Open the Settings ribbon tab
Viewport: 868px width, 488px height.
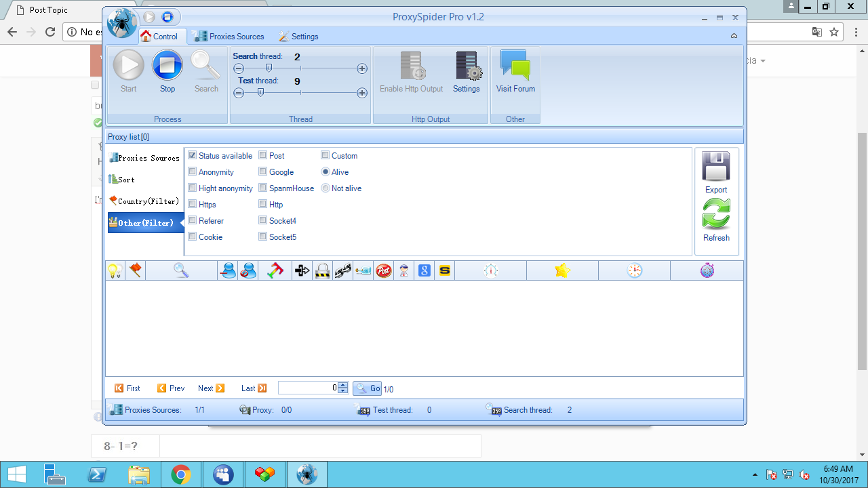pos(298,37)
